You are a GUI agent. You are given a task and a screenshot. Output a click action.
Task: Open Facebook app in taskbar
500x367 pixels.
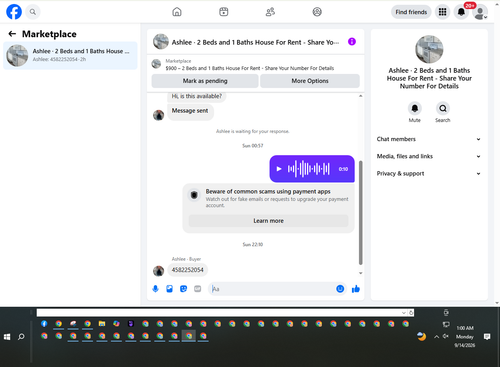point(44,324)
